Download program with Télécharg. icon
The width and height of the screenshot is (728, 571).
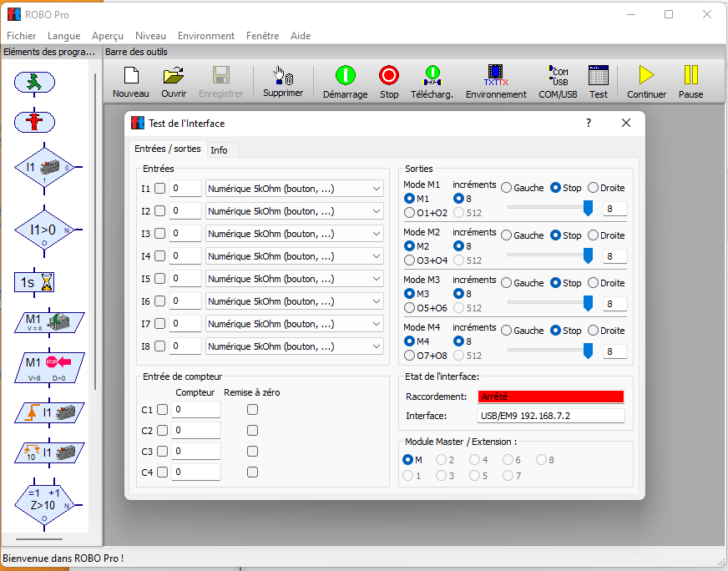pyautogui.click(x=432, y=82)
